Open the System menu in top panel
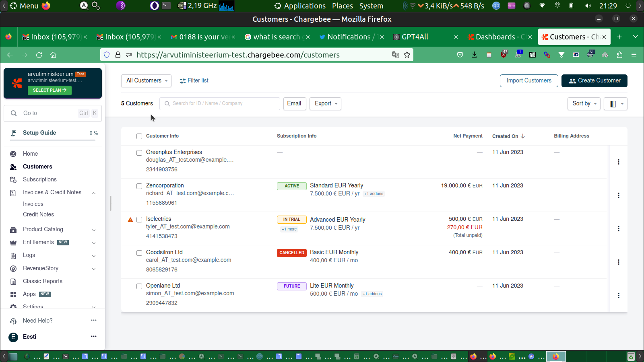The width and height of the screenshot is (644, 362). click(371, 6)
